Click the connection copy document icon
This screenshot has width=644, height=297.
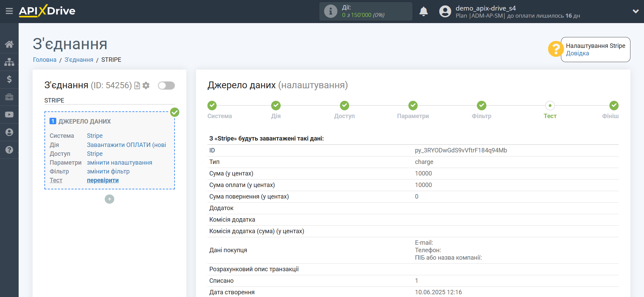pyautogui.click(x=137, y=86)
